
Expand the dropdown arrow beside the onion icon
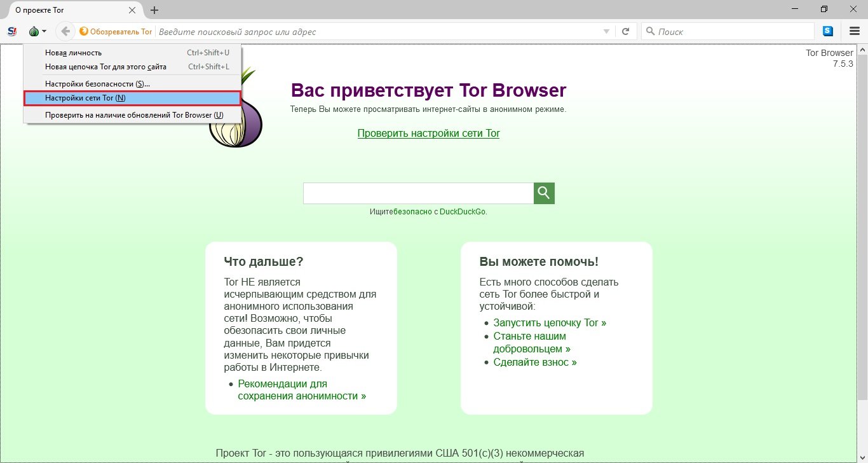pos(44,32)
